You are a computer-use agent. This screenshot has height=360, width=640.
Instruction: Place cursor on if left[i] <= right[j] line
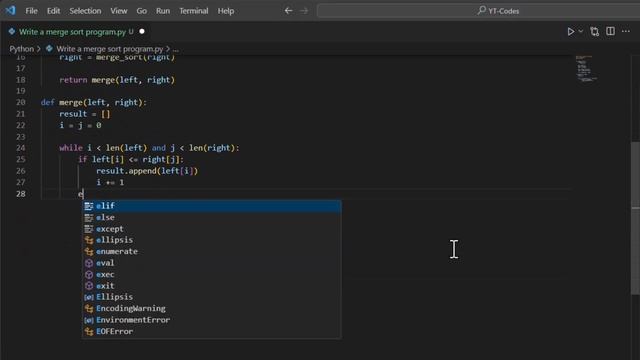[x=131, y=159]
